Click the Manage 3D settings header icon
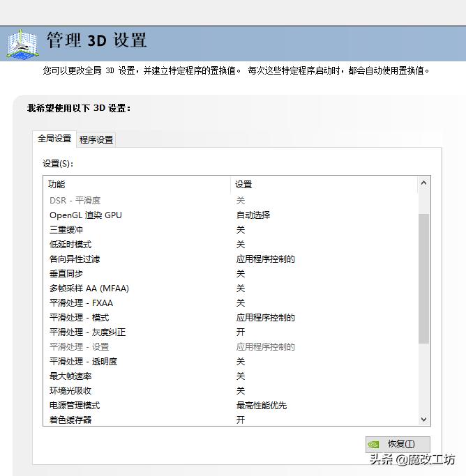The width and height of the screenshot is (466, 476). 23,44
